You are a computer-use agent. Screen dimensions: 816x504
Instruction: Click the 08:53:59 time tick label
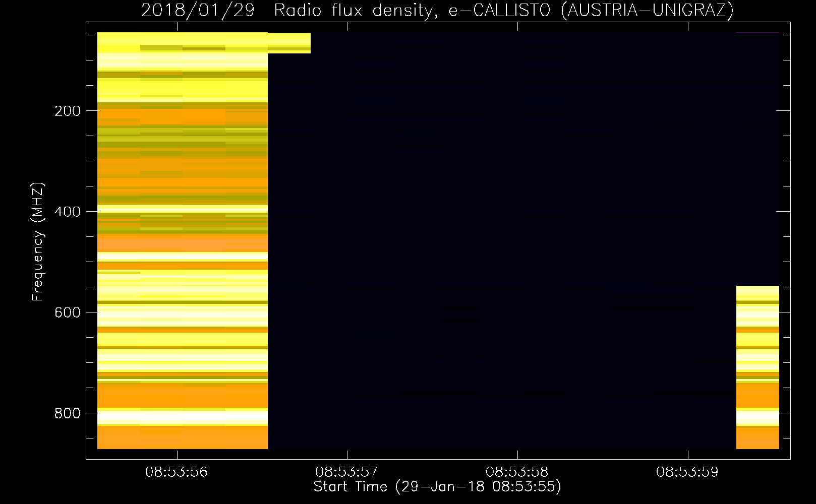687,472
